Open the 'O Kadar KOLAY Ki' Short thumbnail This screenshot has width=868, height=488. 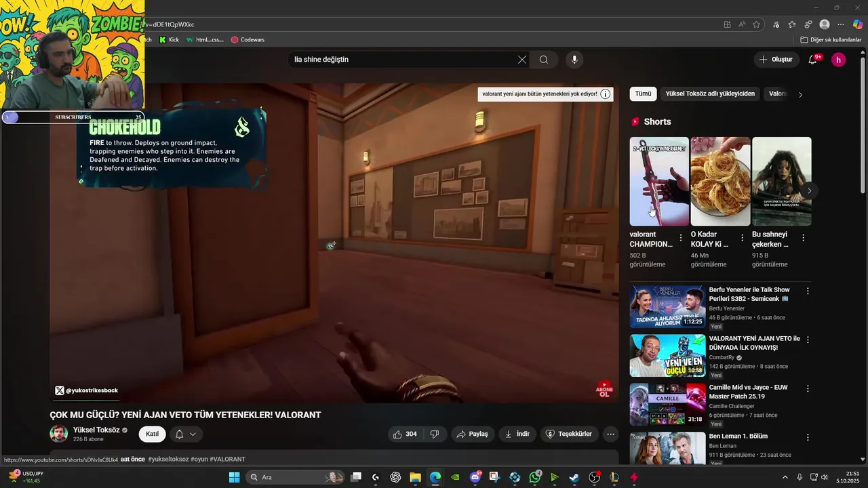pos(720,182)
